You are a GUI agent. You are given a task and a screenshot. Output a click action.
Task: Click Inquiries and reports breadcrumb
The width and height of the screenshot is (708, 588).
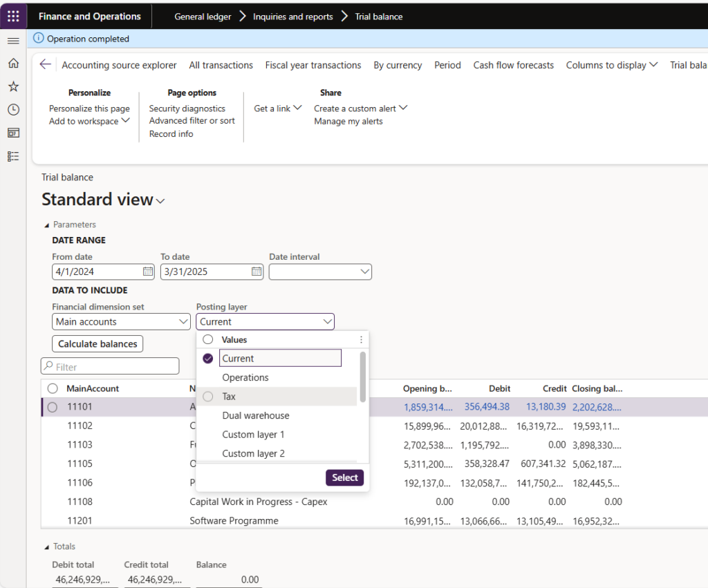[x=292, y=17]
